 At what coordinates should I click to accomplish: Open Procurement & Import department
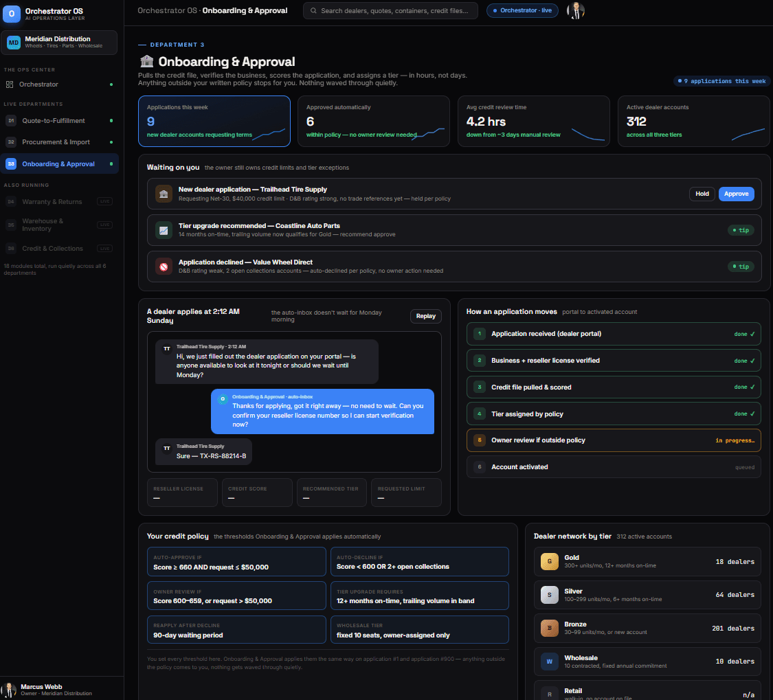point(59,142)
